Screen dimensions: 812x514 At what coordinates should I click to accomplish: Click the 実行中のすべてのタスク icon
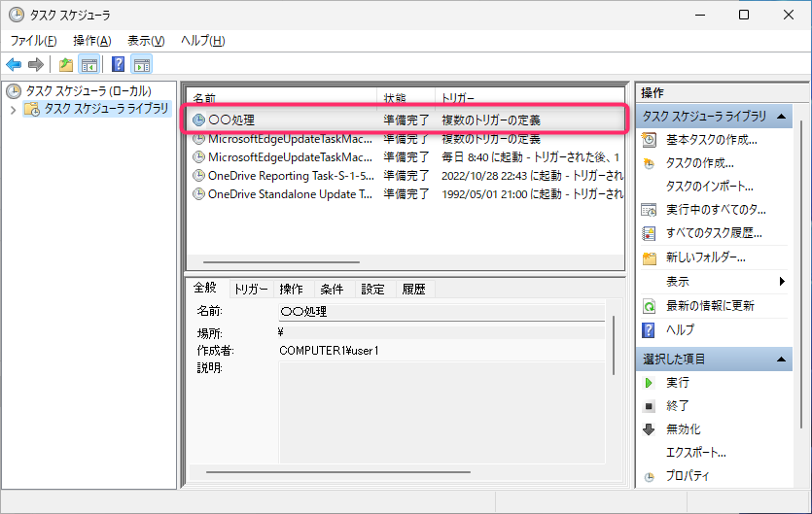[x=649, y=210]
